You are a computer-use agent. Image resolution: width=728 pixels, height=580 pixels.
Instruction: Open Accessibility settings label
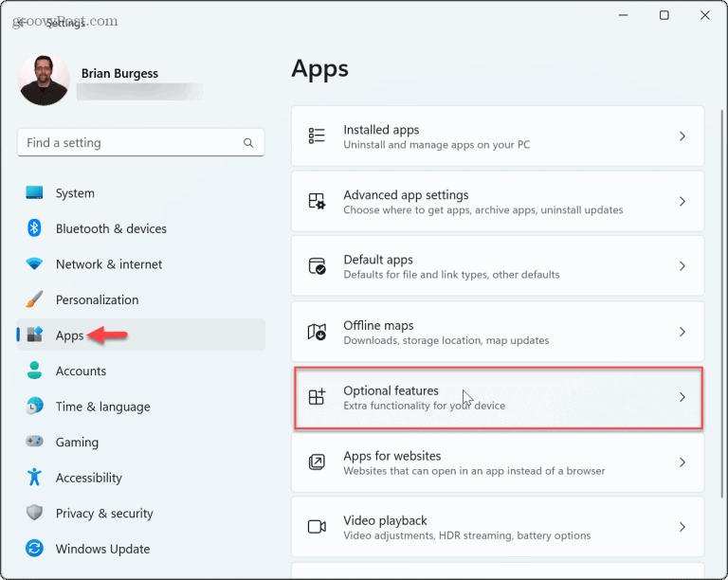click(89, 478)
